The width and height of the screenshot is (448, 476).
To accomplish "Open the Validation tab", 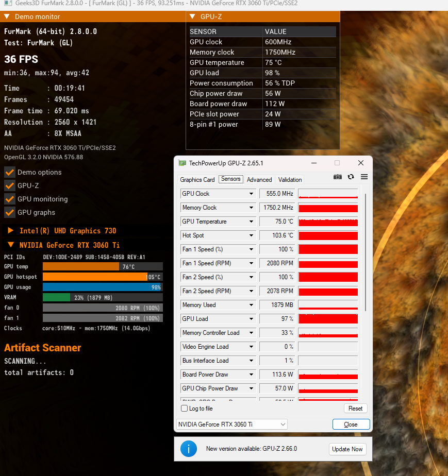I will pyautogui.click(x=290, y=180).
